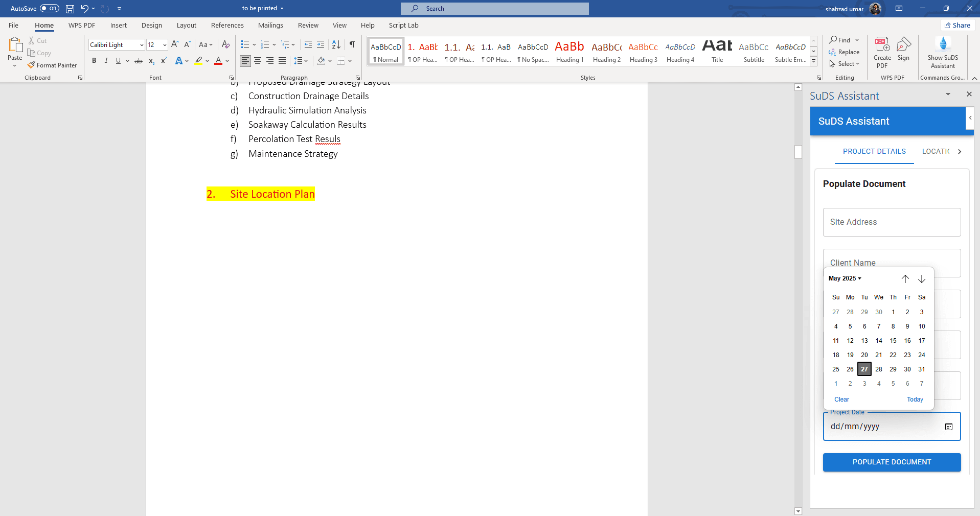The height and width of the screenshot is (516, 980).
Task: Align text left
Action: pos(245,61)
